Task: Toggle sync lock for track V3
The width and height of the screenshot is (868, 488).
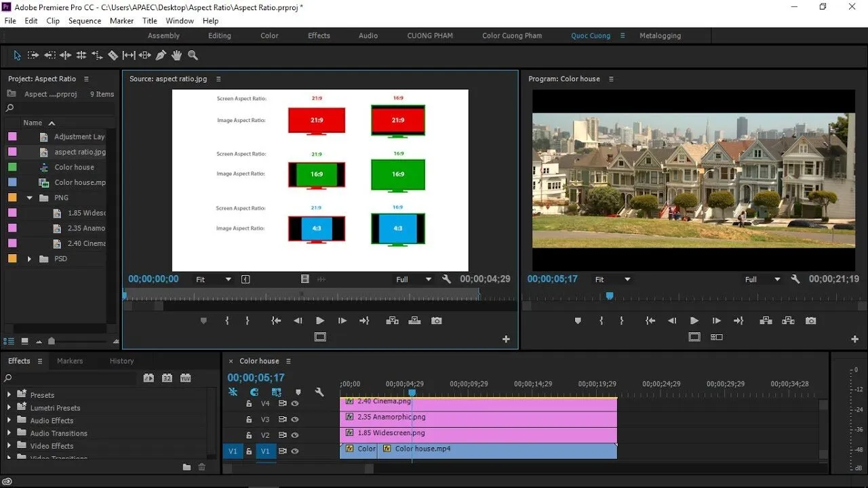Action: [x=283, y=420]
